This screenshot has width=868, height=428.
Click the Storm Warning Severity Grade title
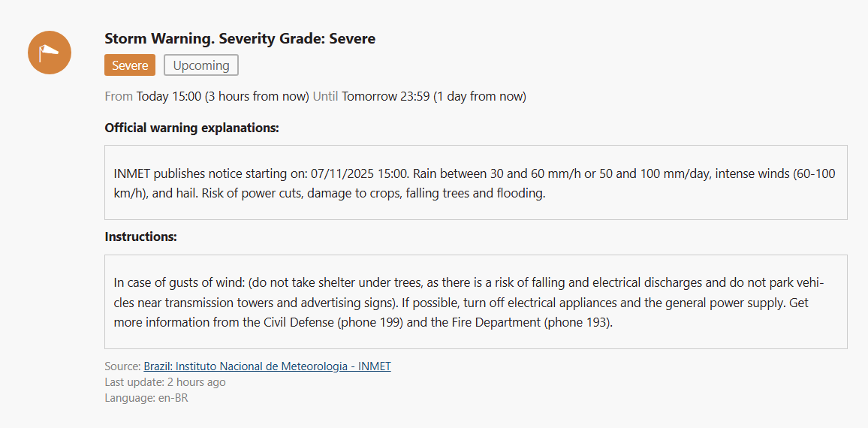[x=240, y=38]
